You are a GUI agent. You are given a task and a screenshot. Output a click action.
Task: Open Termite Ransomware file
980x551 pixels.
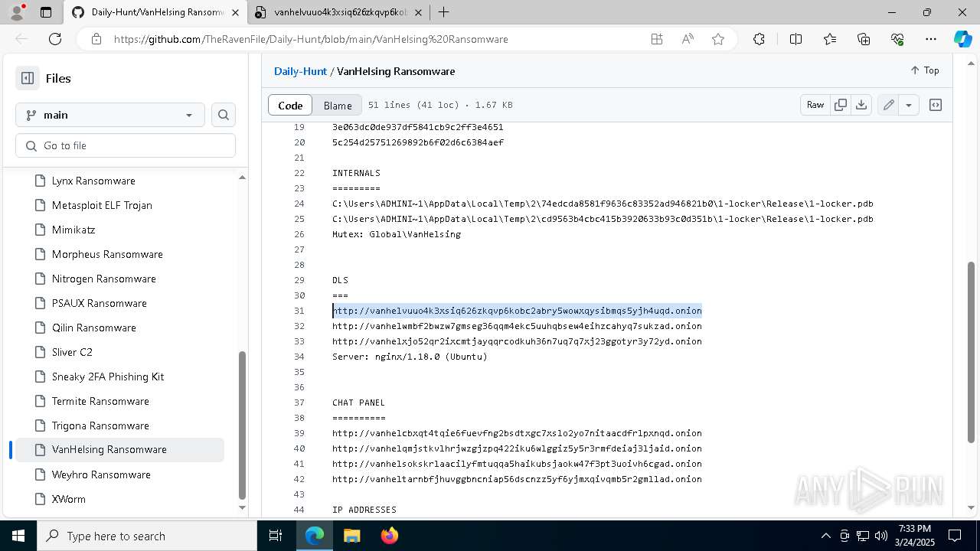click(100, 401)
